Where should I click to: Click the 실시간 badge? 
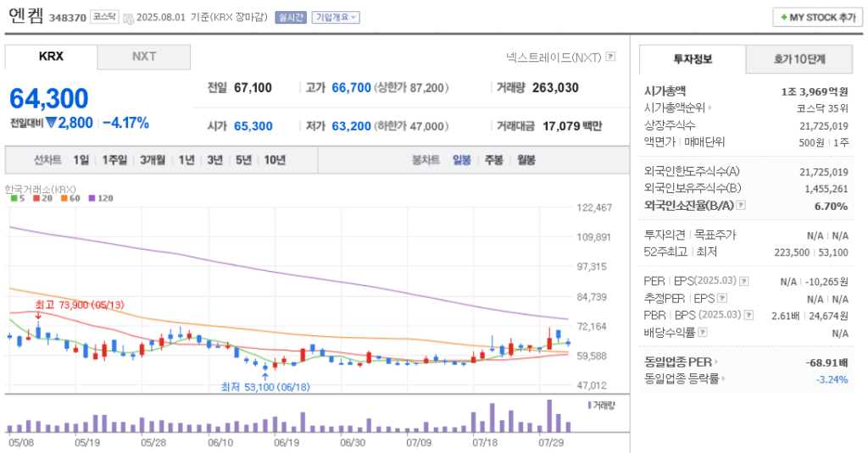(x=291, y=18)
